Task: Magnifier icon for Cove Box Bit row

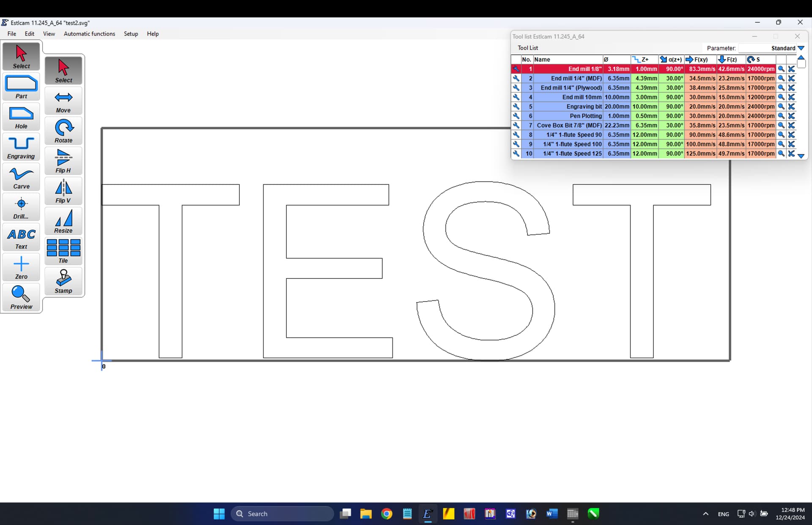Action: pos(781,125)
